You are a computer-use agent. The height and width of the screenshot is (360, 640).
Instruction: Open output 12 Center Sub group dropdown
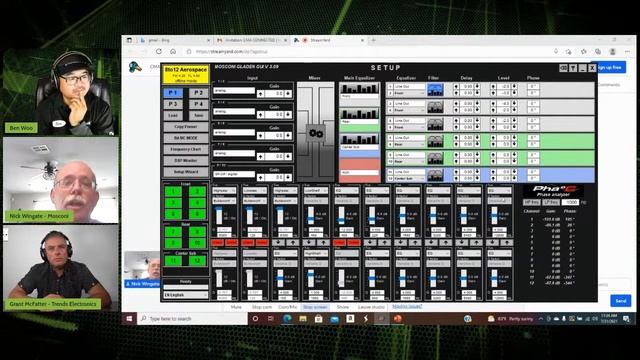409,179
